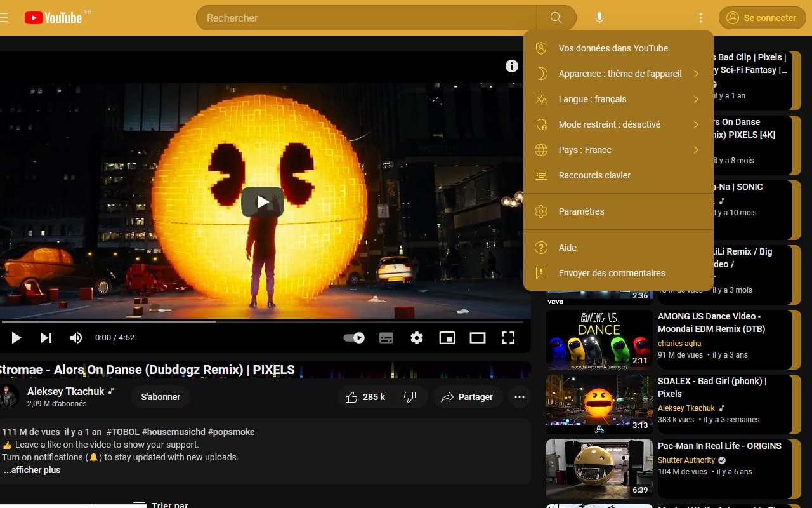Viewport: 812px width, 508px height.
Task: Close the three-dot settings menu icon
Action: point(701,18)
